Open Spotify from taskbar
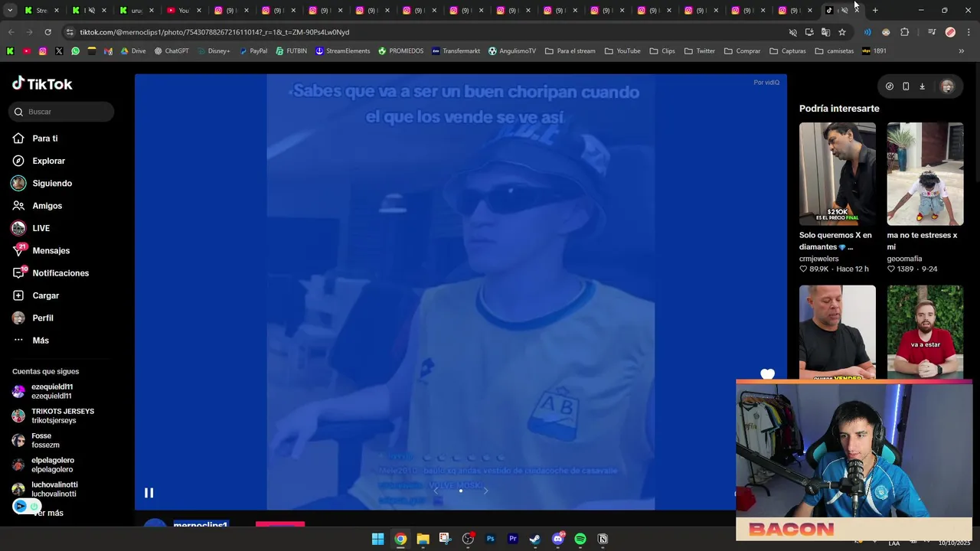 pos(580,539)
